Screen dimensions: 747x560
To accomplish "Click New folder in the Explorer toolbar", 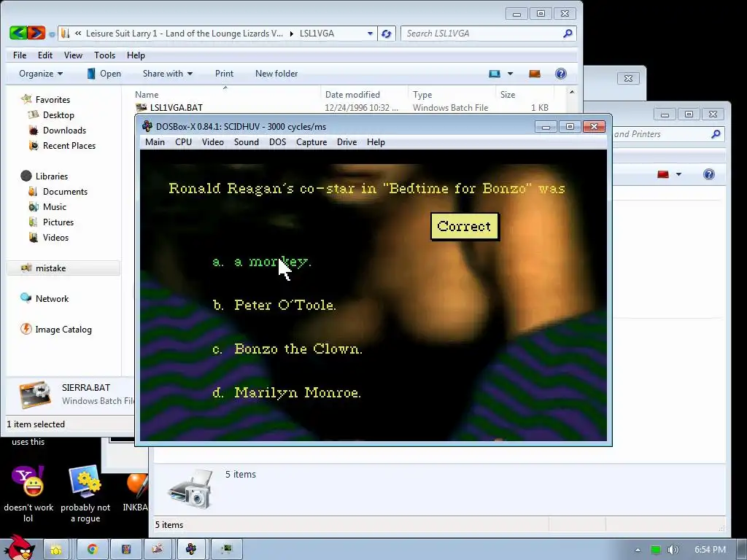I will tap(276, 74).
